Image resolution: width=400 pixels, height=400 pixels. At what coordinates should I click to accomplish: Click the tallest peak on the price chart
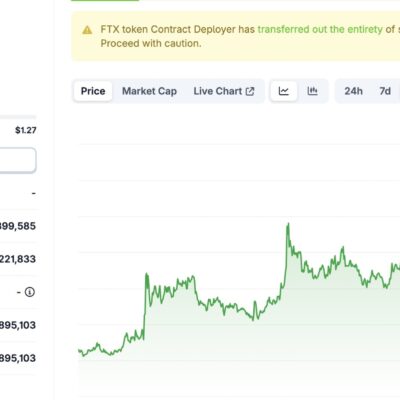tap(288, 225)
